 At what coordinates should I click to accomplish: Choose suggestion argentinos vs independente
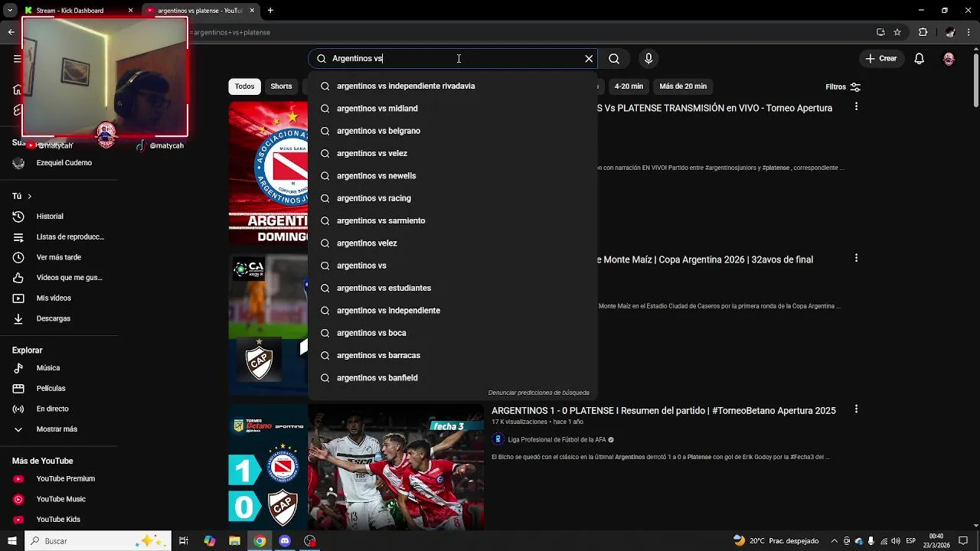(452, 311)
